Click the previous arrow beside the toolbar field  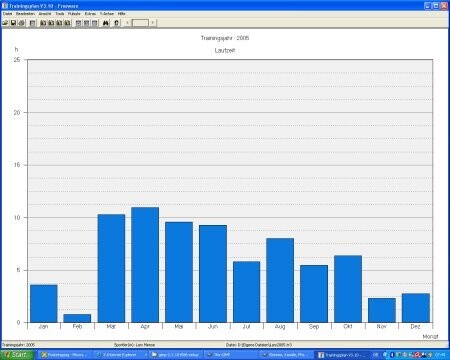click(127, 23)
